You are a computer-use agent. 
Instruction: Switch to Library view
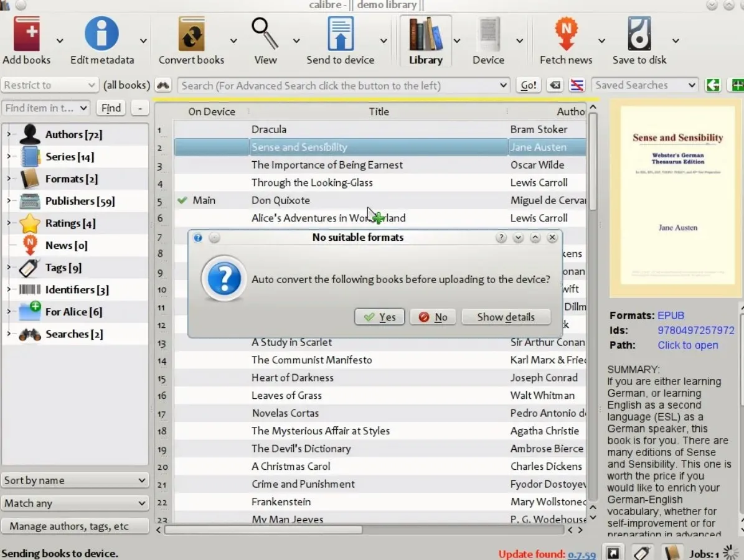[425, 37]
